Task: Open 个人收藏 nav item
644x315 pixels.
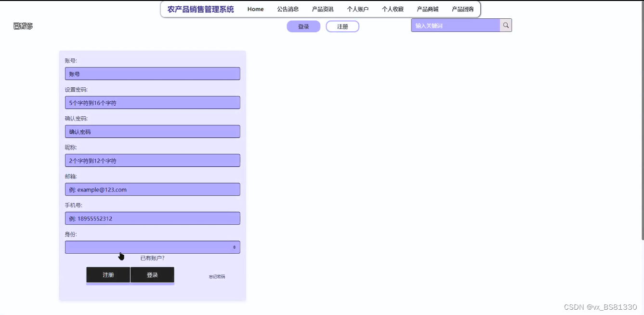Action: 393,9
